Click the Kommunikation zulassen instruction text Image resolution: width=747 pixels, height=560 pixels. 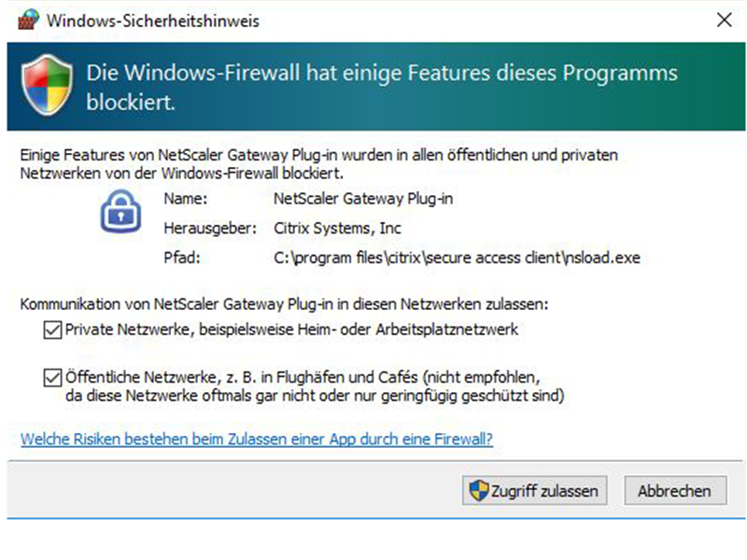point(284,304)
